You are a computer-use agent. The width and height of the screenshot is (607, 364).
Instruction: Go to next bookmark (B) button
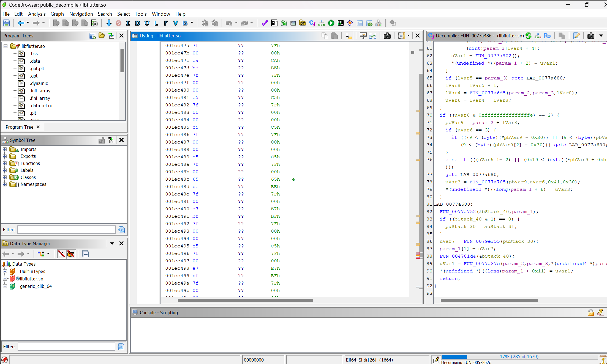[185, 23]
